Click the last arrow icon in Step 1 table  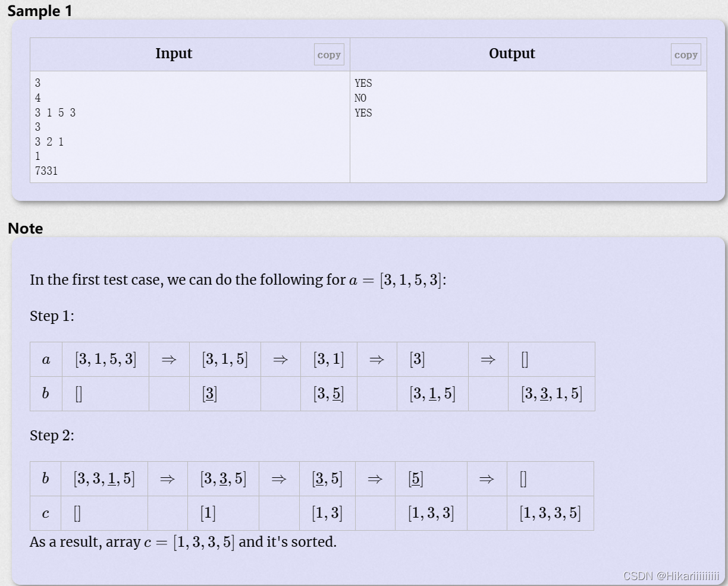pos(487,359)
